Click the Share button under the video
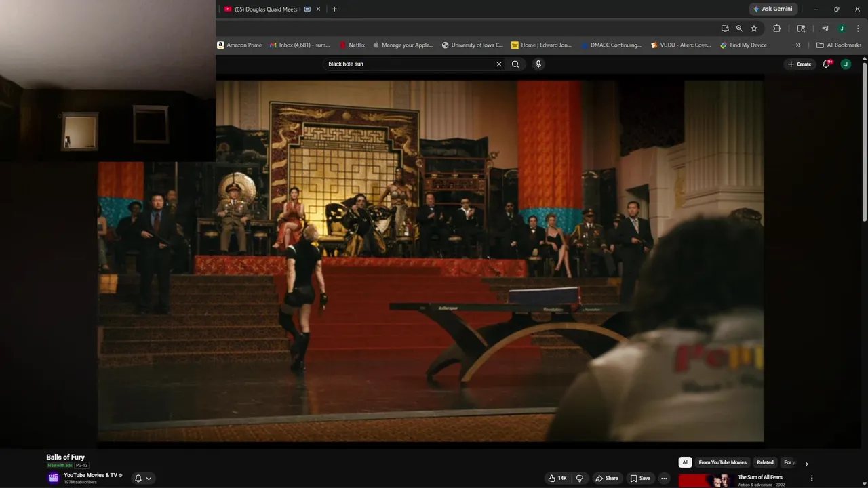 click(607, 479)
